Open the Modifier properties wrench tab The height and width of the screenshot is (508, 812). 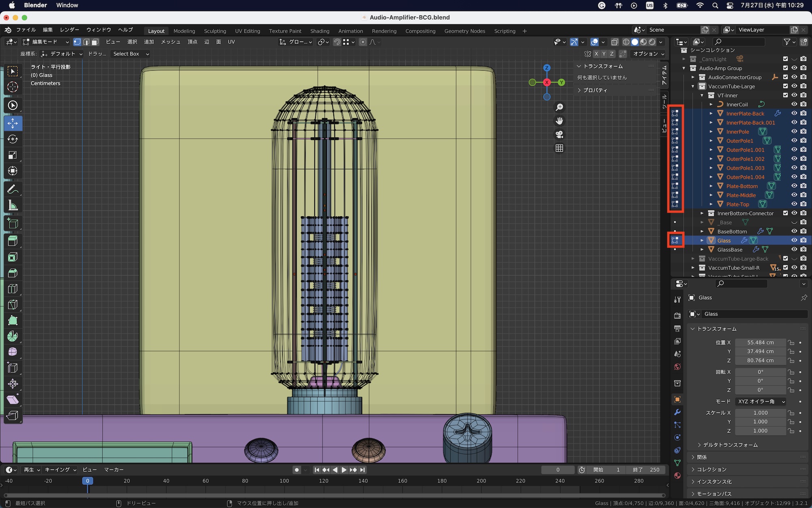pyautogui.click(x=677, y=412)
